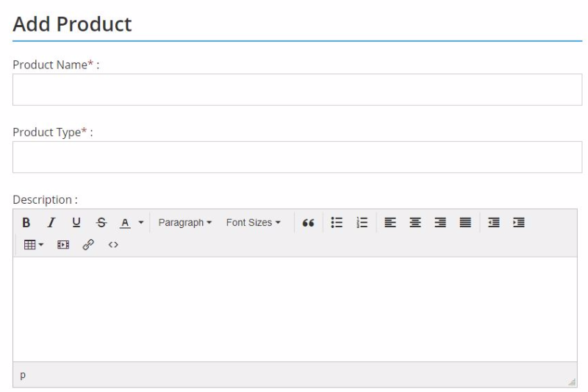588x392 pixels.
Task: Open the source code view
Action: point(113,245)
